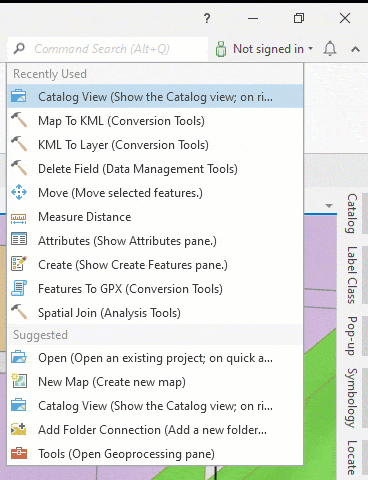The width and height of the screenshot is (368, 480).
Task: Select Measure Distance command
Action: pyautogui.click(x=155, y=217)
